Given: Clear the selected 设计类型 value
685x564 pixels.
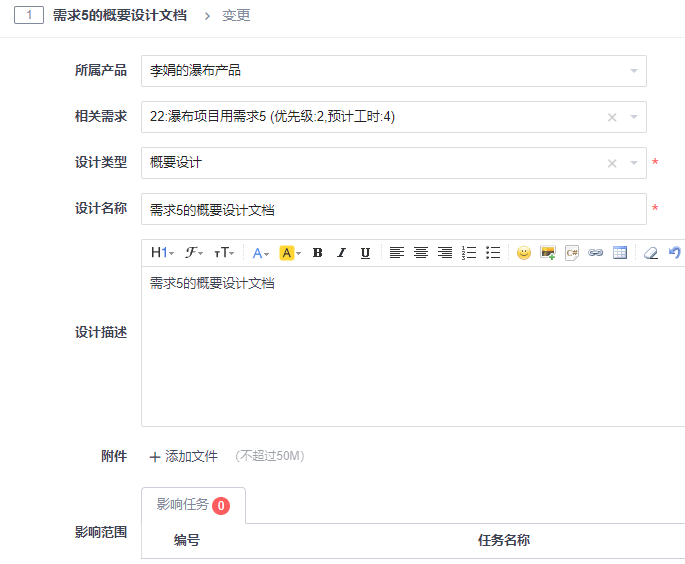Looking at the screenshot, I should click(612, 163).
